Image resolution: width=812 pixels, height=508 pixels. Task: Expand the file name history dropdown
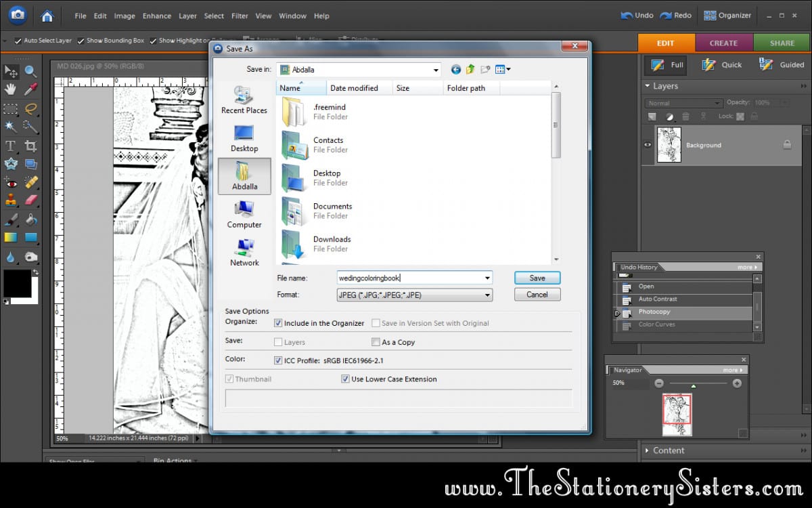coord(488,278)
